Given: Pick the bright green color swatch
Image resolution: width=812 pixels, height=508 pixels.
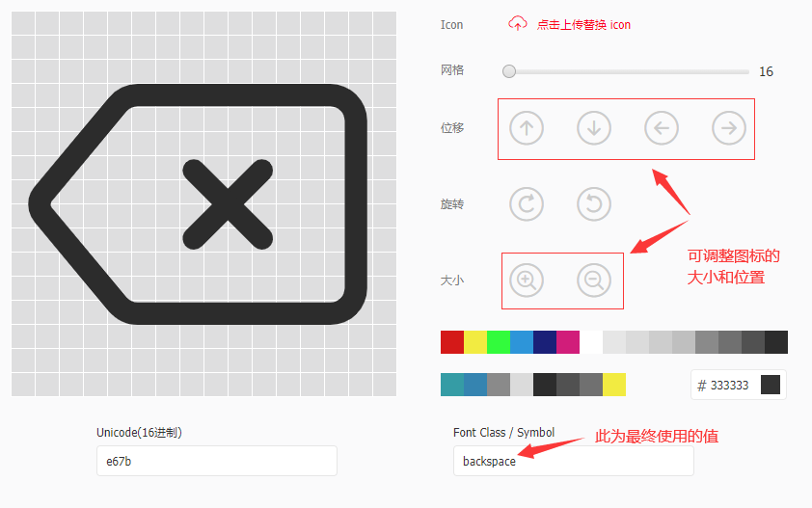Looking at the screenshot, I should point(499,342).
